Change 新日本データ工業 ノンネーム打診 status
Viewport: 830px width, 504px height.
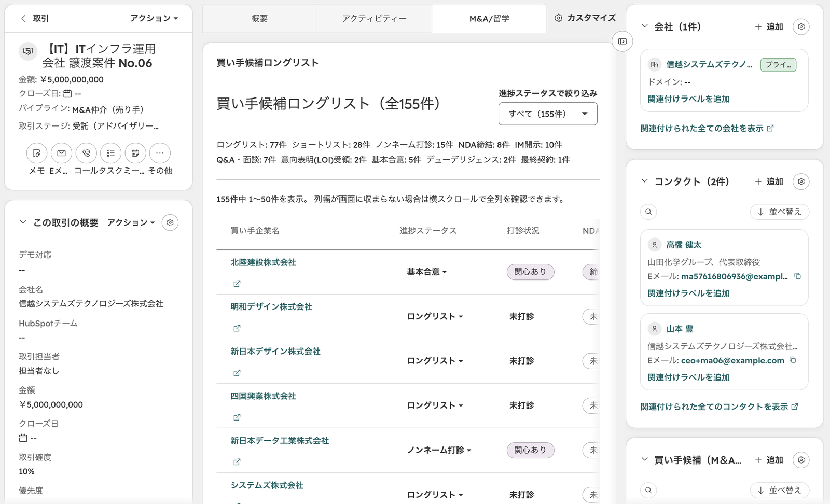(439, 450)
